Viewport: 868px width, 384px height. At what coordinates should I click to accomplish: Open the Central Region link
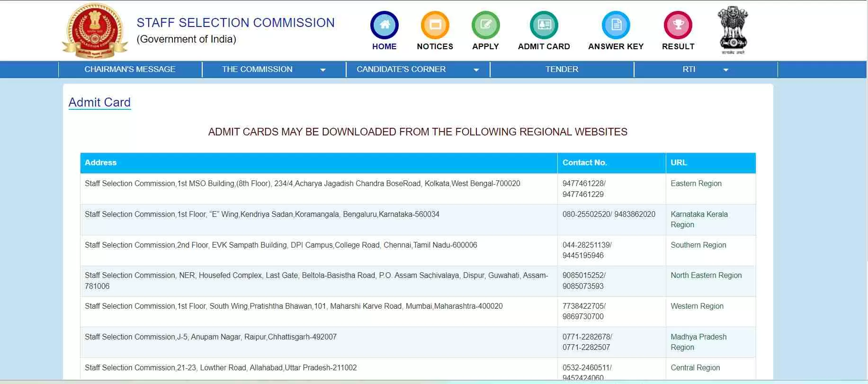[x=695, y=367]
